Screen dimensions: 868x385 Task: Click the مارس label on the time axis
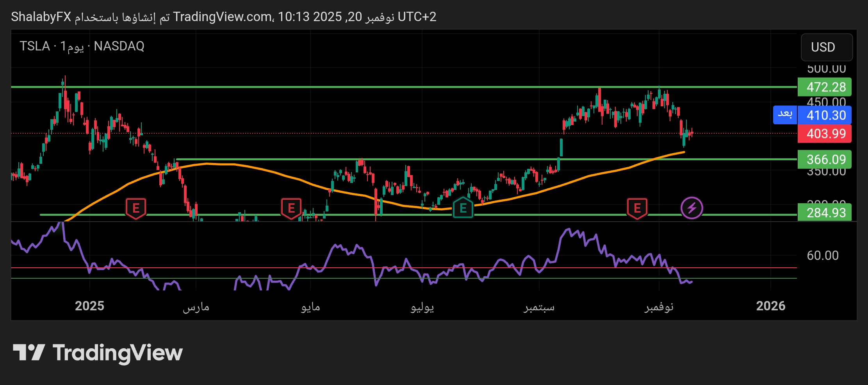tap(196, 306)
